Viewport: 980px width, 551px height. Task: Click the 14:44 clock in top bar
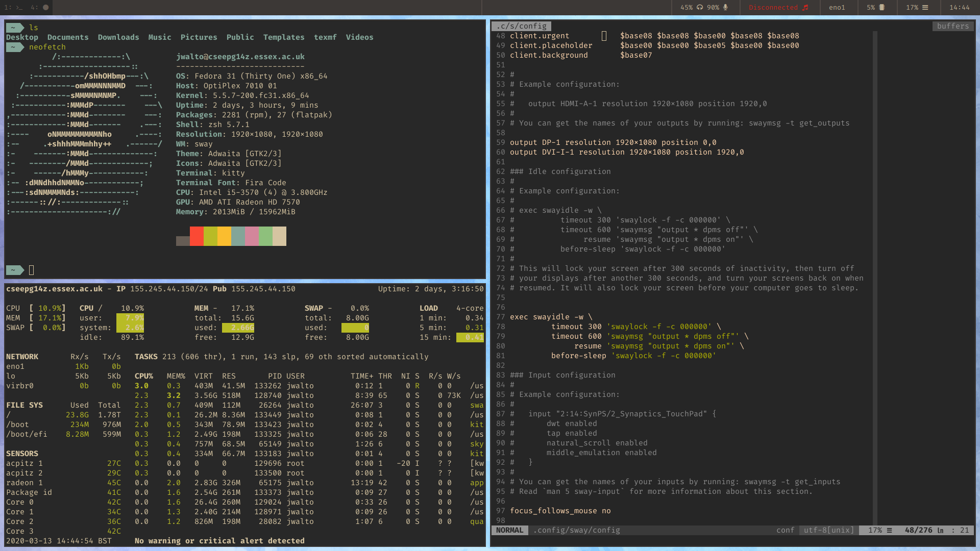click(x=960, y=8)
